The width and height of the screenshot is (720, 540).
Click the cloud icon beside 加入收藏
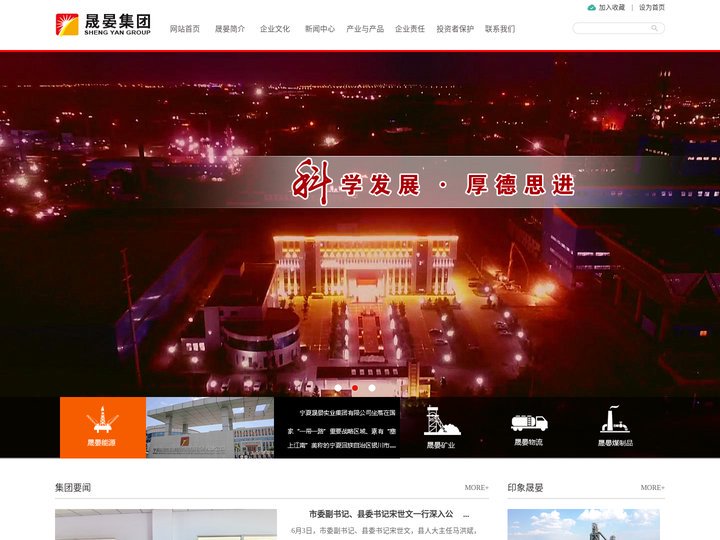click(x=591, y=7)
